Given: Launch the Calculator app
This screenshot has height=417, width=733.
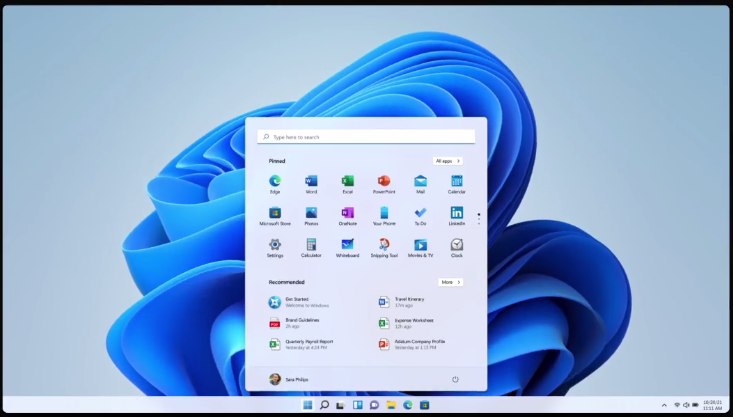Looking at the screenshot, I should click(311, 248).
